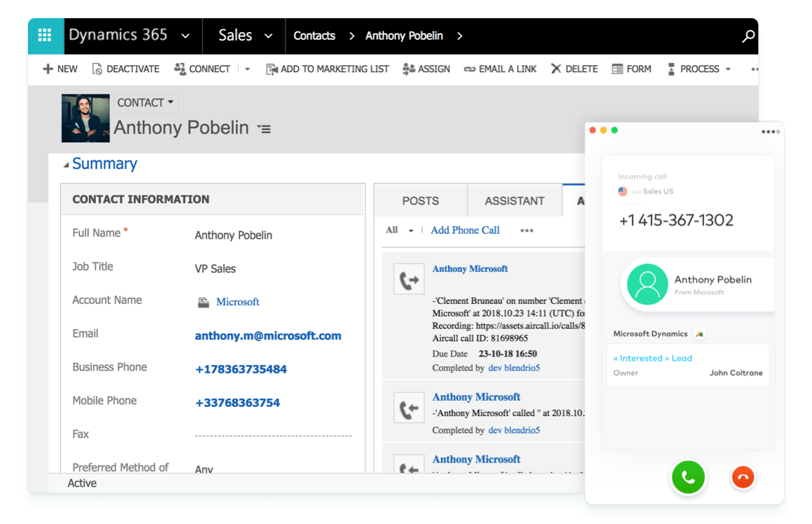
Task: Click the outgoing call icon of first activity
Action: coord(409,280)
